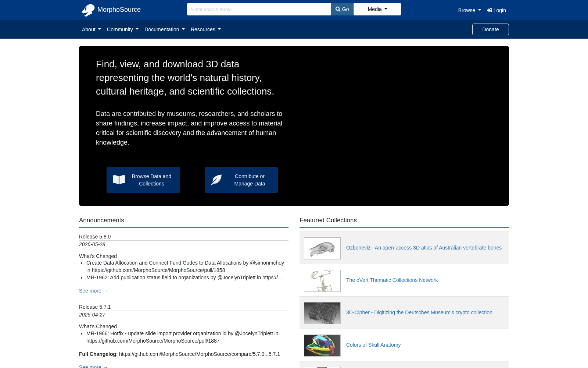The height and width of the screenshot is (368, 588).
Task: Open the Community menu
Action: point(122,29)
